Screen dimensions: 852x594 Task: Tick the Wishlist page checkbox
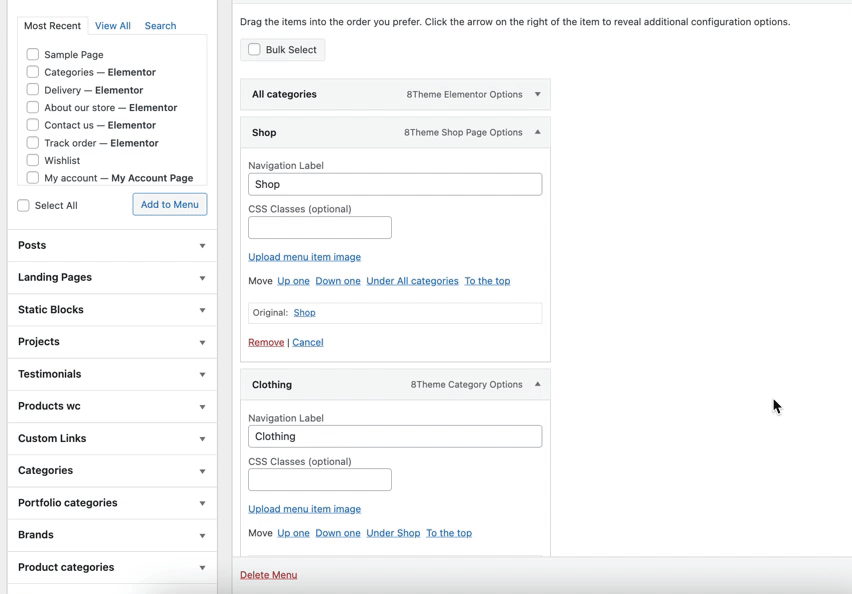(x=33, y=160)
